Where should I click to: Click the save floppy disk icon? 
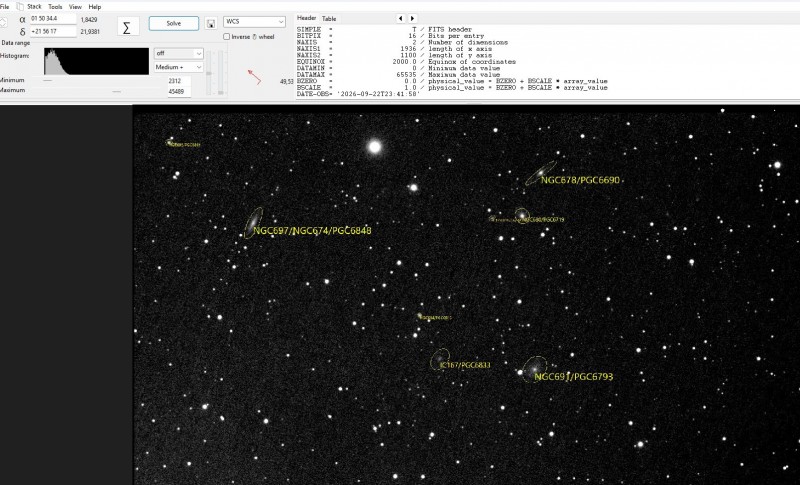(211, 23)
